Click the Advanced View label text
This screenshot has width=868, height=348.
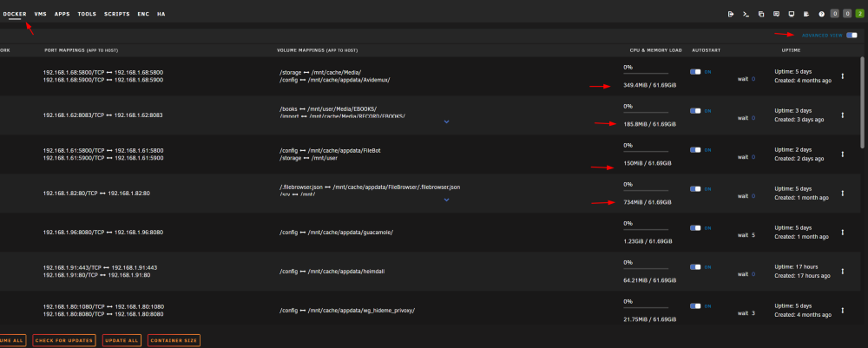(x=822, y=36)
